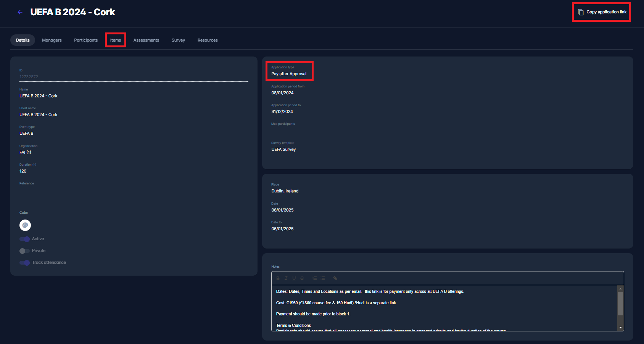Click the Bold formatting icon in Notes
Viewport: 644px width, 344px height.
[278, 278]
